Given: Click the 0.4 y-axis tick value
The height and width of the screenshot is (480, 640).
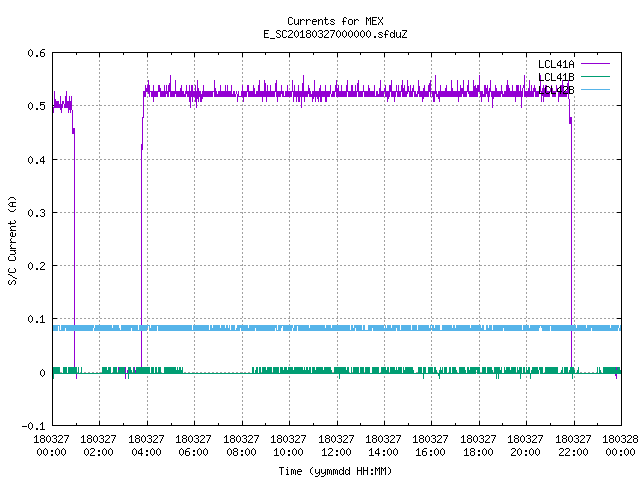Looking at the screenshot, I should click(36, 160).
